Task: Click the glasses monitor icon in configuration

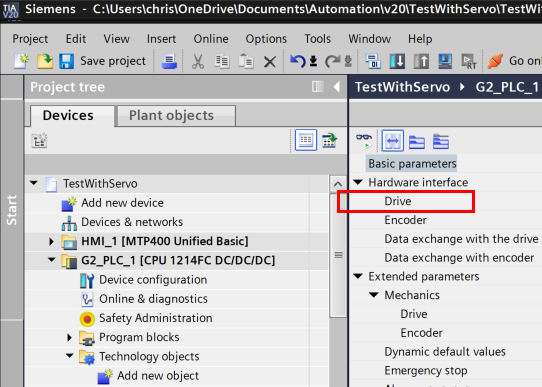Action: 364,141
